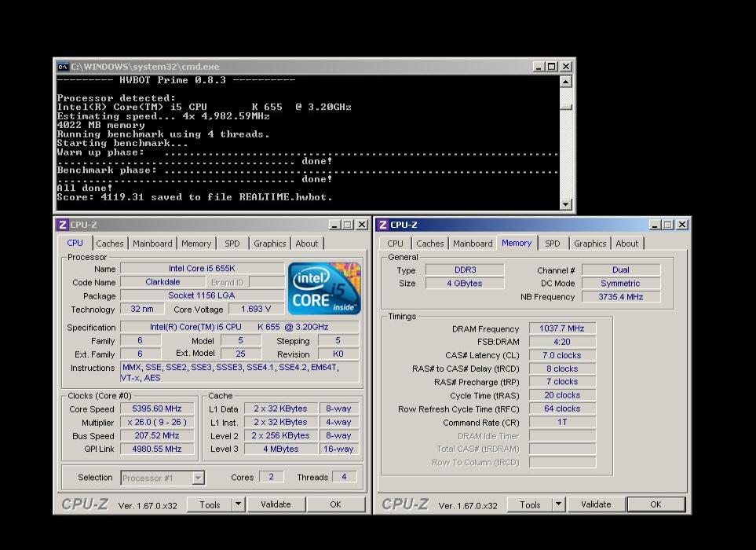Open SPD tab in right CPU-Z window
756x550 pixels.
pyautogui.click(x=553, y=244)
